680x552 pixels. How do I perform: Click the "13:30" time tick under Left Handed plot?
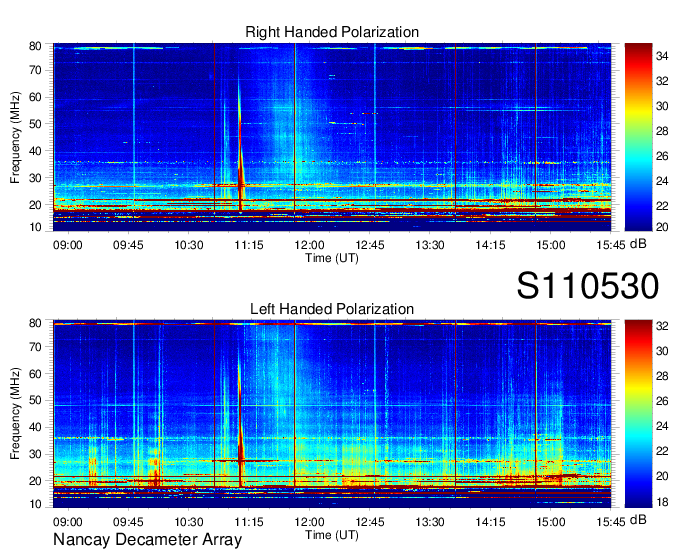coord(430,522)
